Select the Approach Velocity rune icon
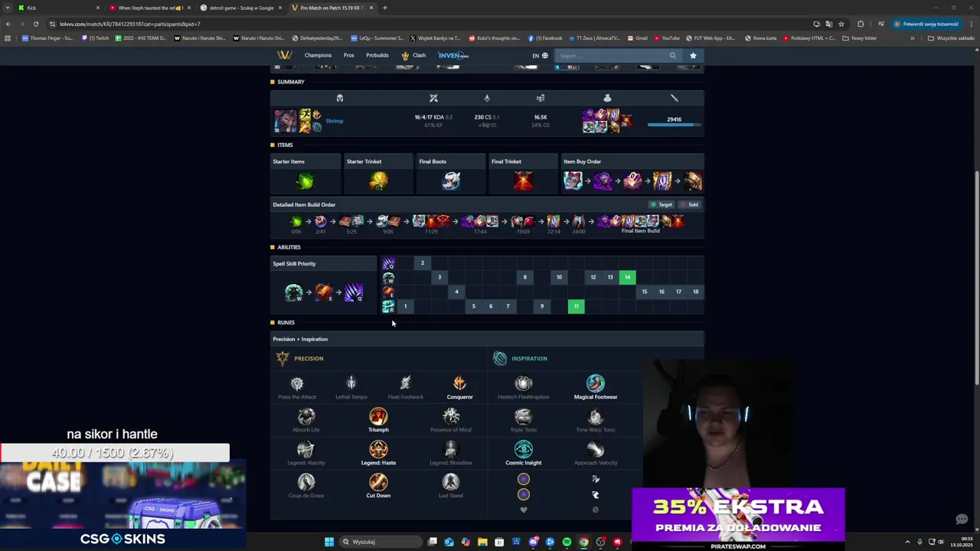Image resolution: width=980 pixels, height=551 pixels. tap(596, 449)
